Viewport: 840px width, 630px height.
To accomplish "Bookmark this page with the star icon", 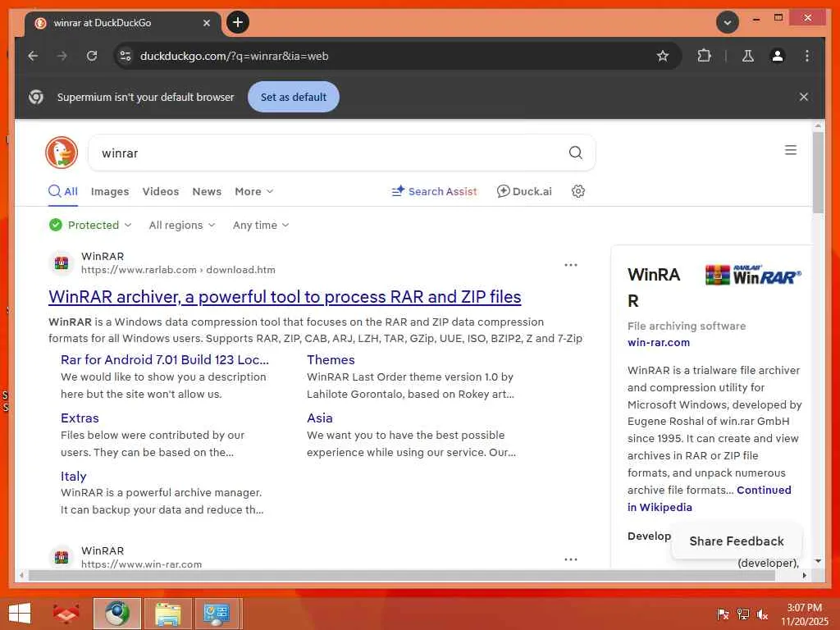I will point(663,56).
